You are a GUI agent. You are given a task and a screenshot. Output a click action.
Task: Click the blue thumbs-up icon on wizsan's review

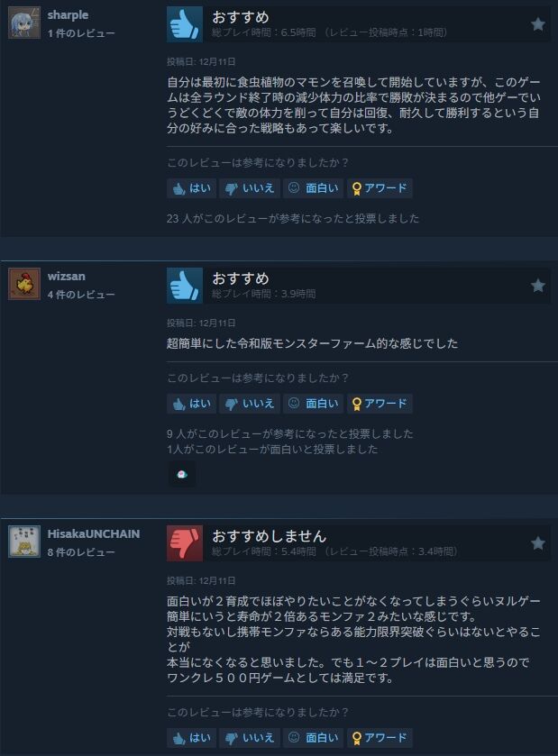click(x=185, y=286)
